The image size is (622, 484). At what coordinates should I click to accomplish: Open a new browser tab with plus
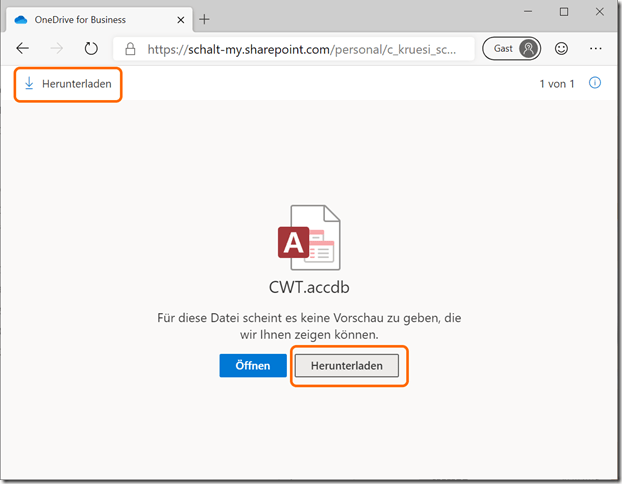point(205,18)
